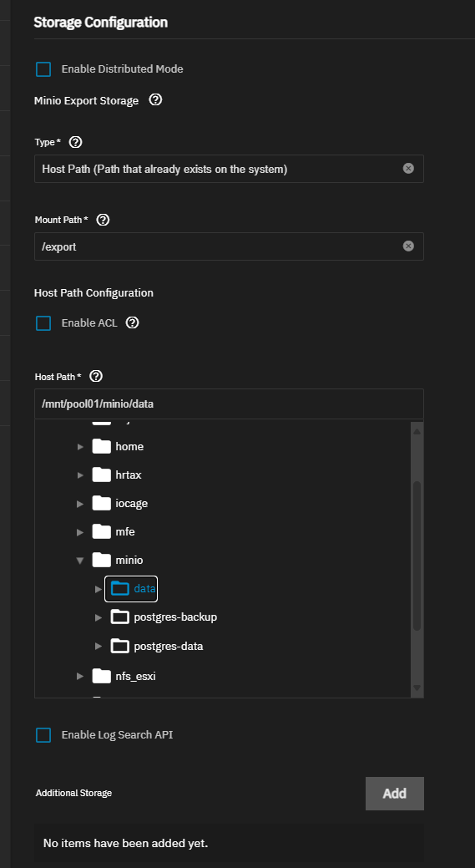Click scrollbar down arrow in folder tree
475x868 pixels.
[x=417, y=688]
